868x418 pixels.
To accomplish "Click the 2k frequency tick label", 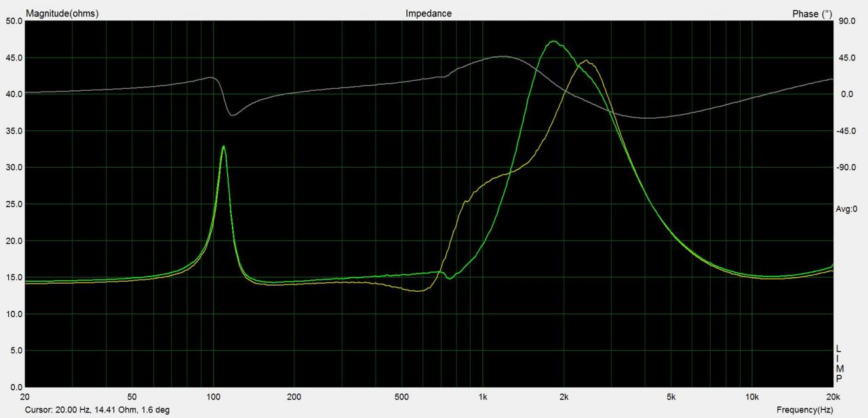I will point(564,397).
